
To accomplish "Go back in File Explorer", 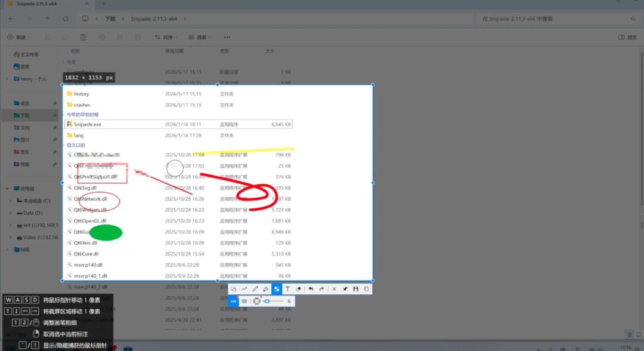I will (11, 19).
